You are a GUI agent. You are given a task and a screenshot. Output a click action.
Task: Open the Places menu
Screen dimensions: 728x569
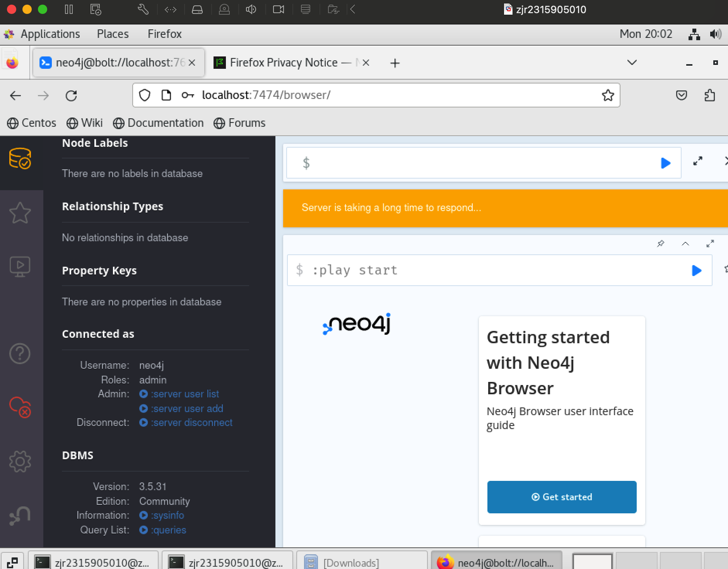113,34
